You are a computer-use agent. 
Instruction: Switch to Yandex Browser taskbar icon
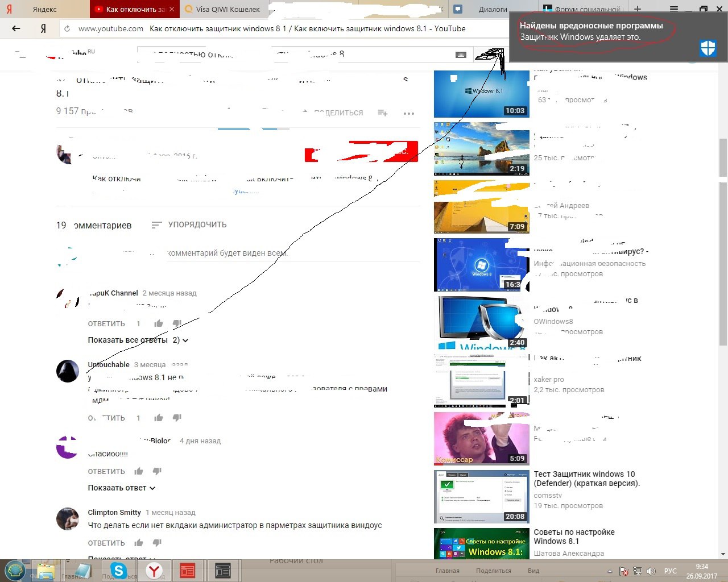pyautogui.click(x=154, y=571)
